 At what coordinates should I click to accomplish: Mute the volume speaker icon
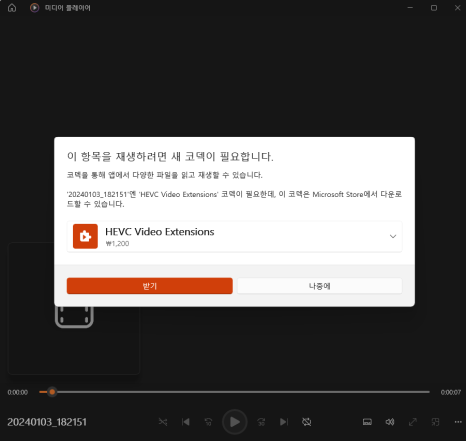pos(390,422)
